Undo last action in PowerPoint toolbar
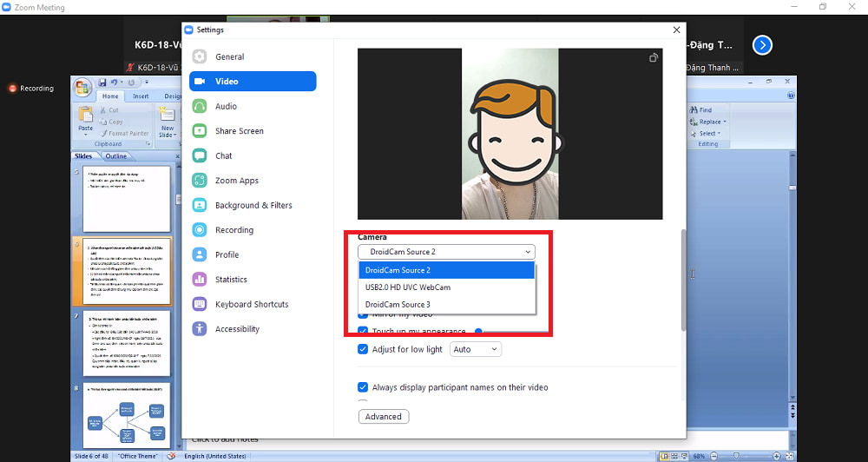The image size is (868, 462). [114, 82]
